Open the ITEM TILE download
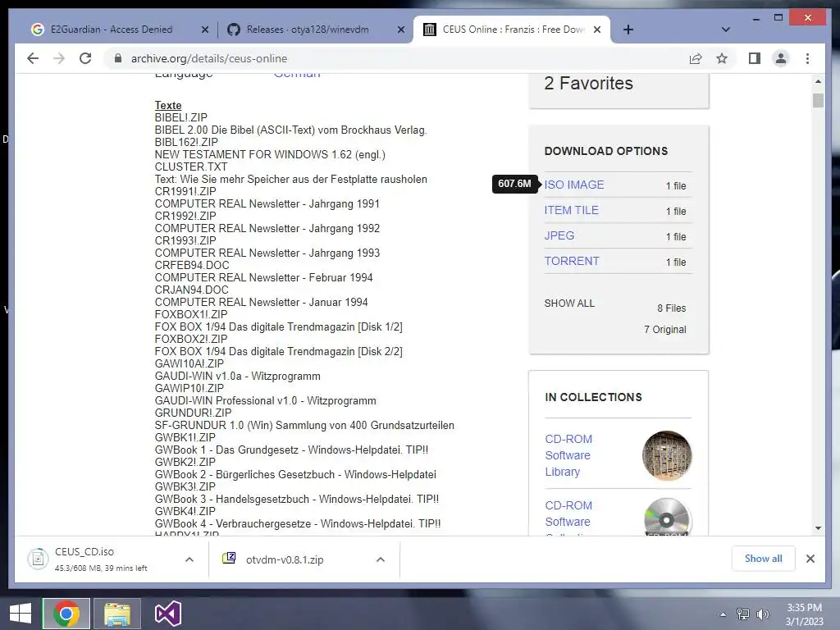 tap(571, 211)
